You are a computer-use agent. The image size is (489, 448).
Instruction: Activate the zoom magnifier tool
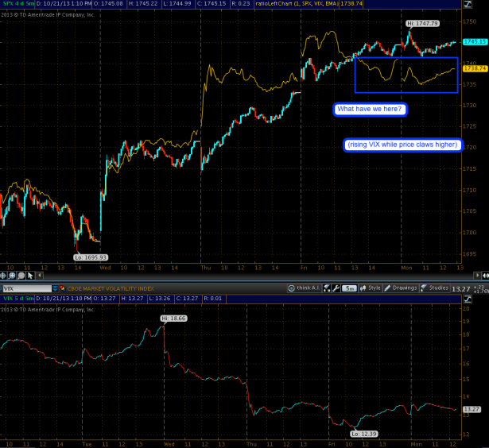click(x=12, y=276)
